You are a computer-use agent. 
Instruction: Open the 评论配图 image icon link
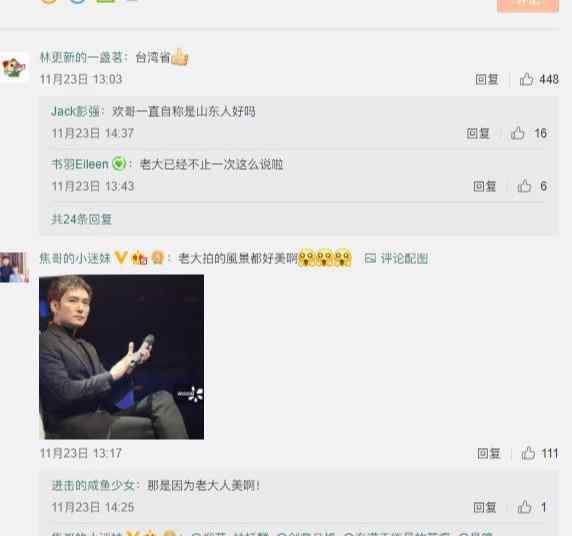tap(396, 258)
